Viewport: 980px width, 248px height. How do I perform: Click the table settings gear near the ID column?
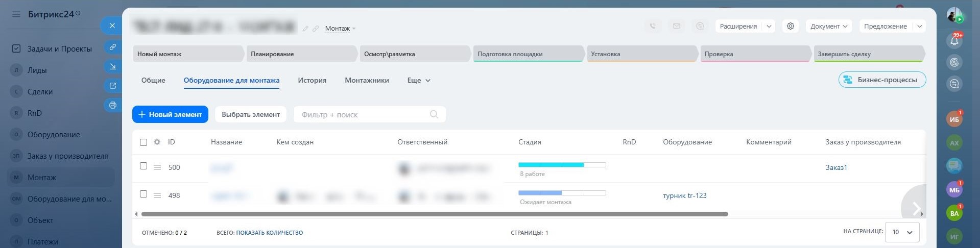pos(157,142)
